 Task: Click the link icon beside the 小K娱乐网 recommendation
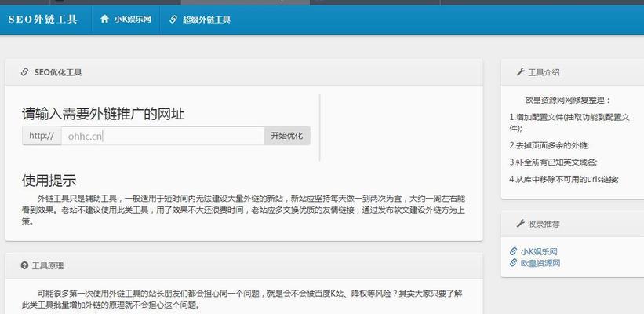click(x=513, y=251)
